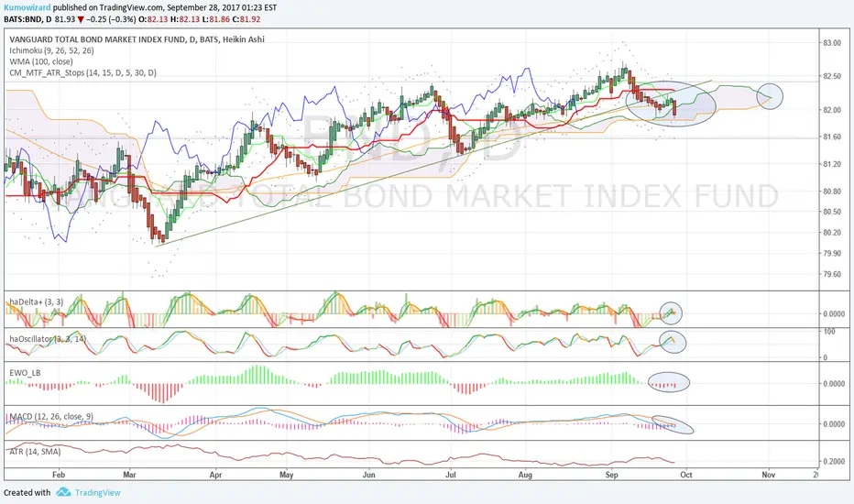Viewport: 854px width, 504px height.
Task: Click the Apr date on time axis
Action: [x=215, y=475]
